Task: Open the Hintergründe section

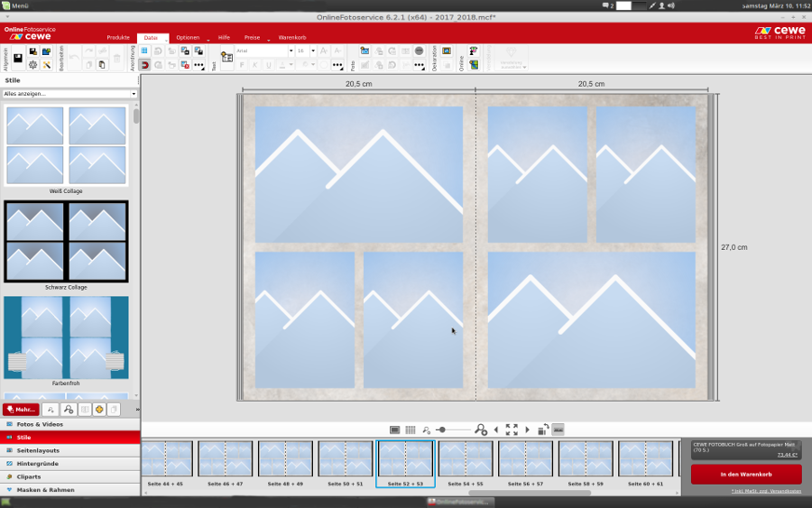Action: tap(69, 464)
